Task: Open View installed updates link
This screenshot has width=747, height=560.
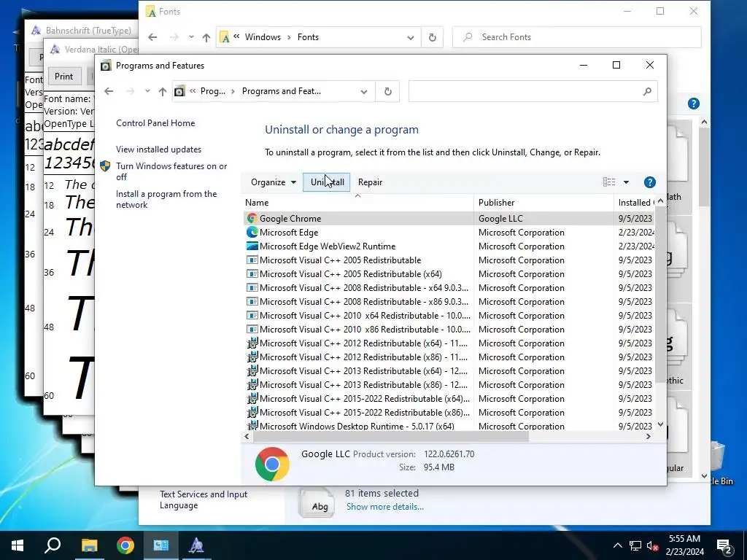Action: click(x=158, y=149)
